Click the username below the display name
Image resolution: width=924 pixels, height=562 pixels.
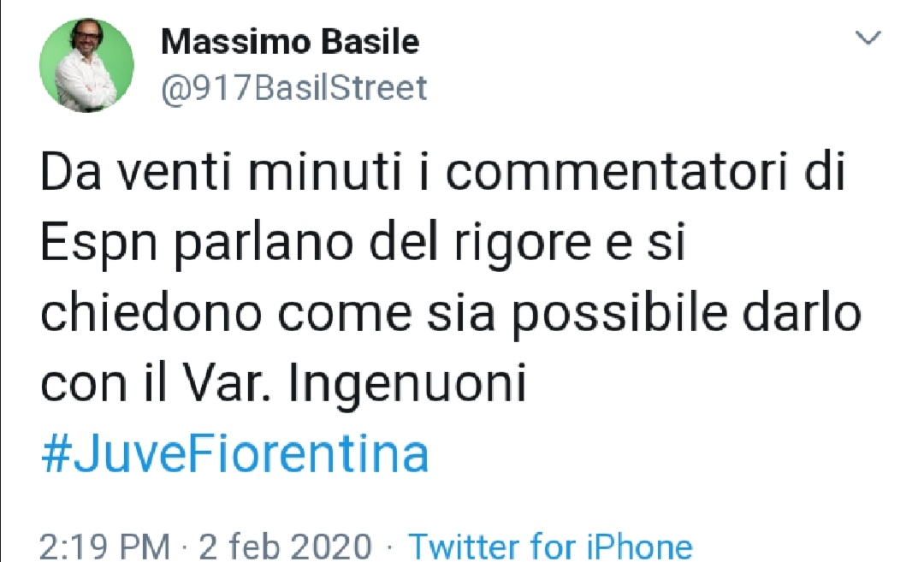294,86
